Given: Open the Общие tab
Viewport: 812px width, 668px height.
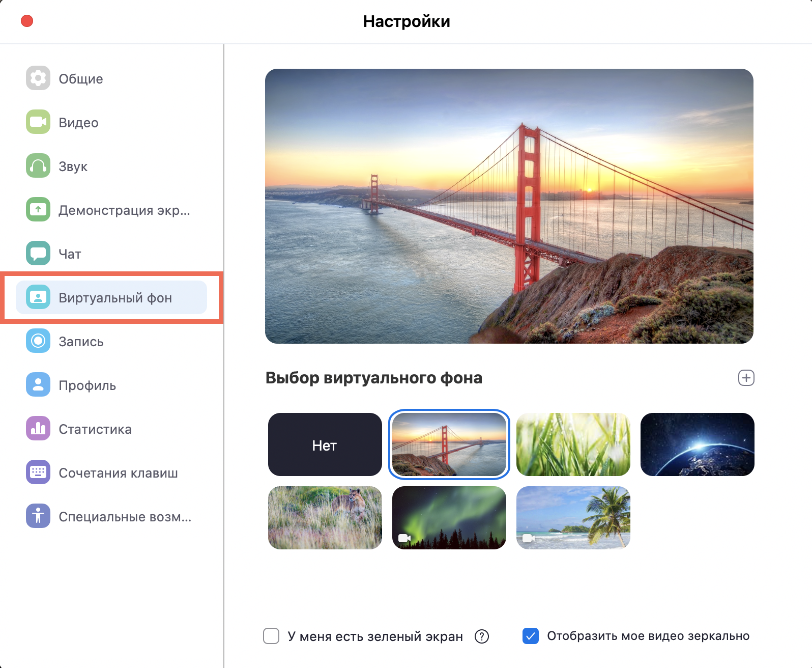Looking at the screenshot, I should pos(81,79).
